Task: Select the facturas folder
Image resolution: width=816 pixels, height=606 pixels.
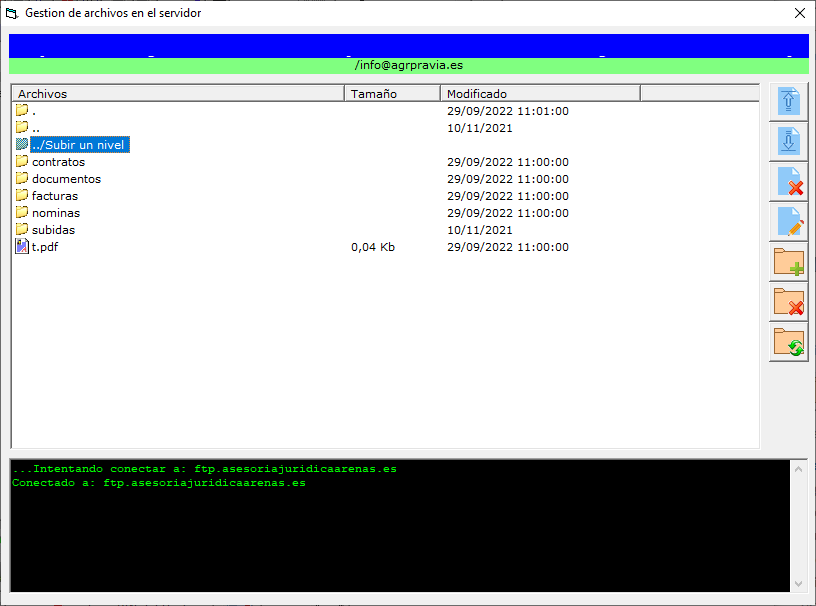Action: pyautogui.click(x=55, y=196)
